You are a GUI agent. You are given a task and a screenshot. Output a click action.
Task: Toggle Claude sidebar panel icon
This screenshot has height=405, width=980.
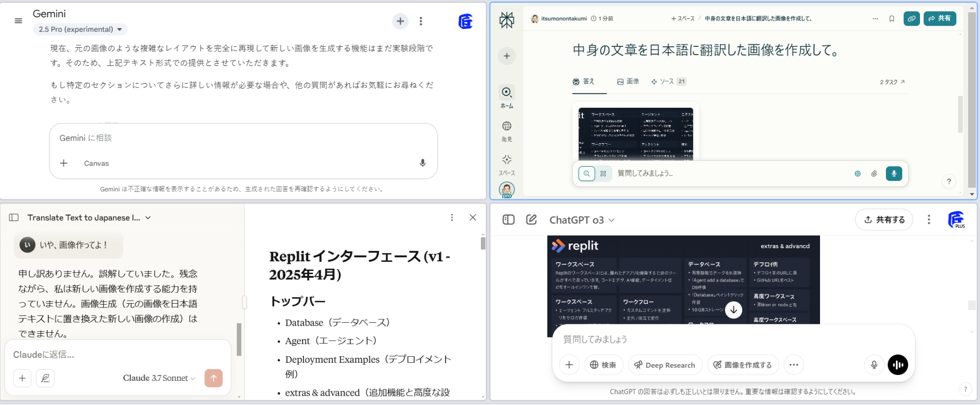point(14,218)
